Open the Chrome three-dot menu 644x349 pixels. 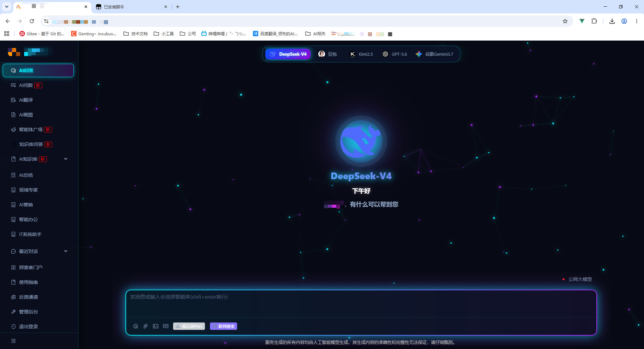(636, 21)
